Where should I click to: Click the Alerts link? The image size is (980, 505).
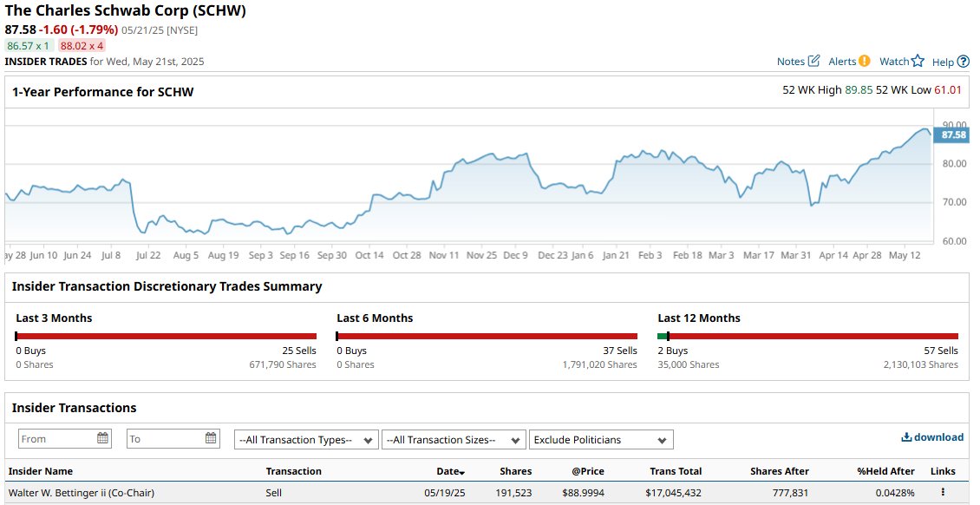pos(842,62)
